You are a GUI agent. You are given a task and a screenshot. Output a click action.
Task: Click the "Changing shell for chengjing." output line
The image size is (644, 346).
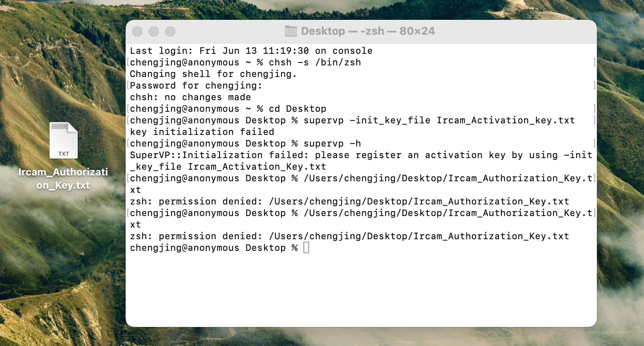213,74
